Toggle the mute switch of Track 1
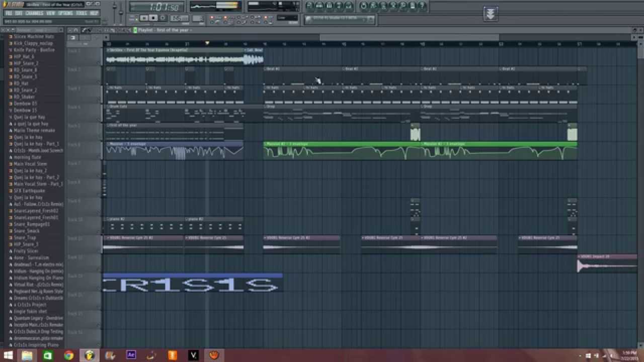This screenshot has height=362, width=644. (99, 63)
